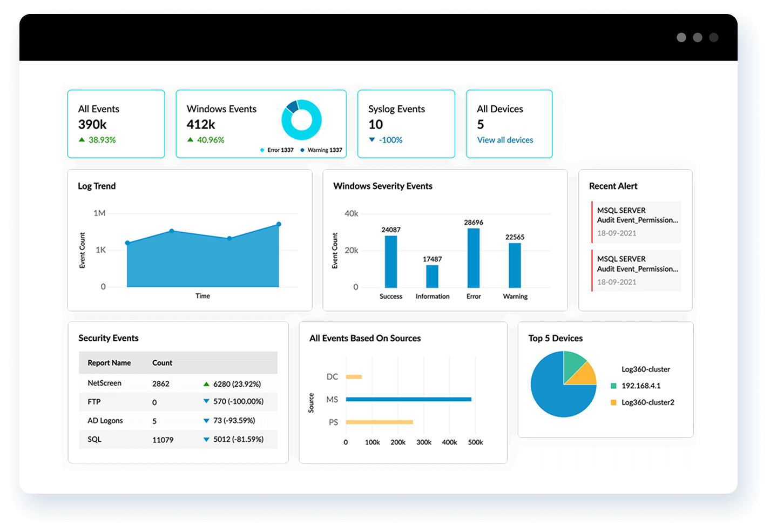
Task: Click the Report Name column header
Action: pyautogui.click(x=109, y=363)
